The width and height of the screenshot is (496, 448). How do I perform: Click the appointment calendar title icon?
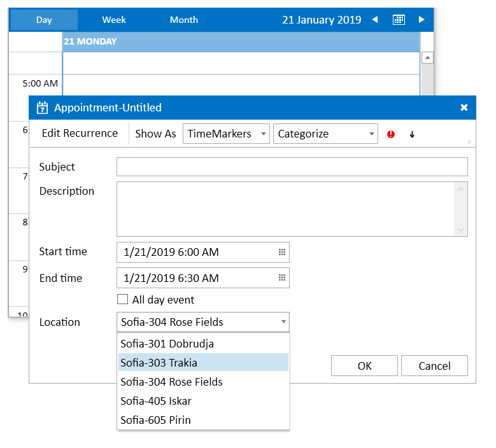[x=42, y=108]
